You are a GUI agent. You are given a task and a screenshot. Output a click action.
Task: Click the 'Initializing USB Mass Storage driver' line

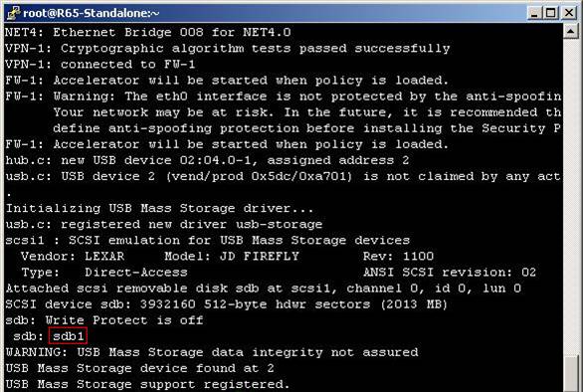(x=159, y=208)
